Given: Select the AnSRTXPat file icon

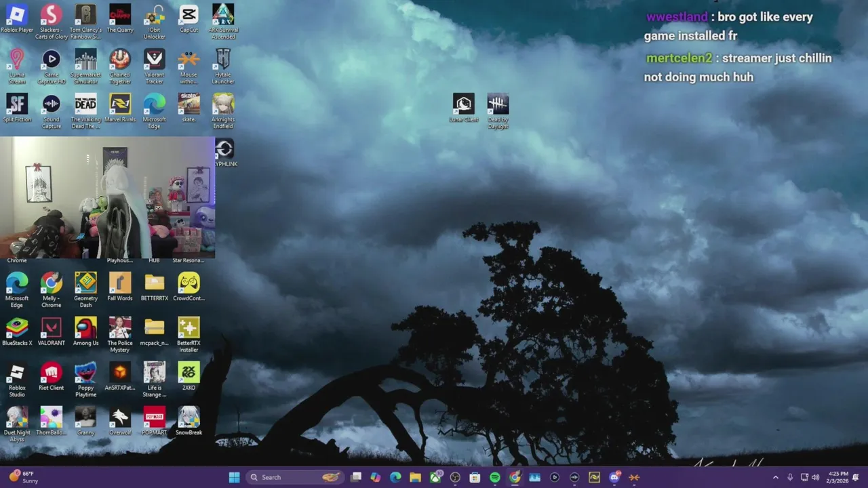Looking at the screenshot, I should [x=120, y=377].
